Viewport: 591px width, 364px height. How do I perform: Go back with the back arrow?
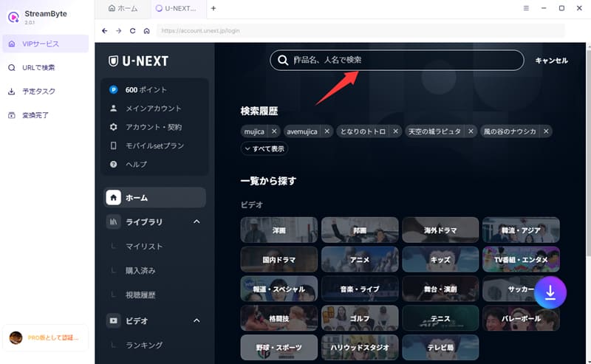click(x=105, y=30)
